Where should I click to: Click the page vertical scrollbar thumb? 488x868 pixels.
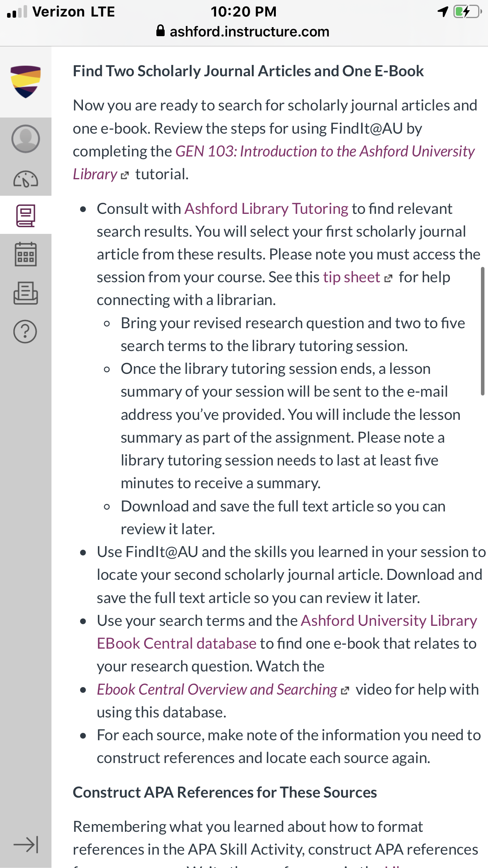click(x=482, y=331)
